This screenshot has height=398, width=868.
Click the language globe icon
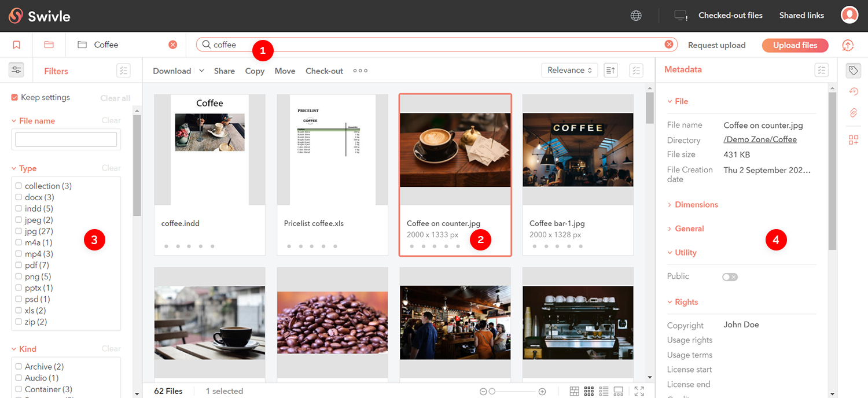point(636,16)
